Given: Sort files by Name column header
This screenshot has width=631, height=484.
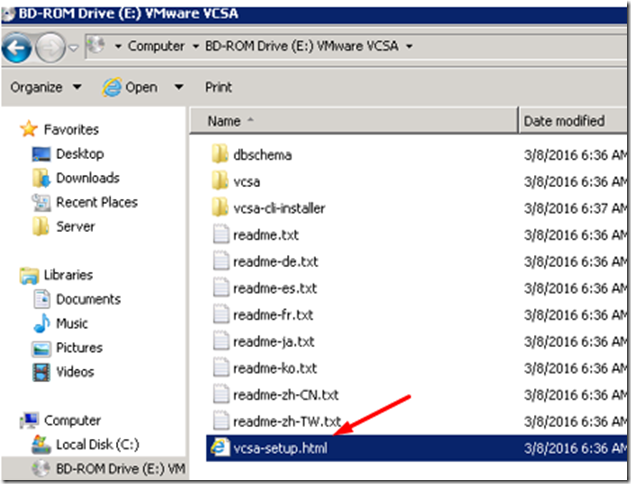Looking at the screenshot, I should (353, 121).
